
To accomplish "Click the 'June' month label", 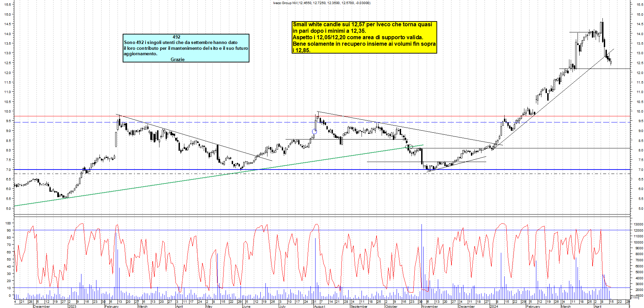I will (246, 306).
